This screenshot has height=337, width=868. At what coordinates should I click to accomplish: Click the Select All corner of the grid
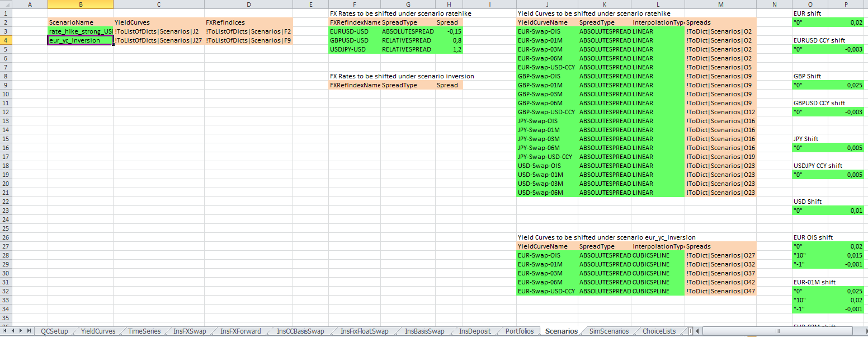[6, 4]
